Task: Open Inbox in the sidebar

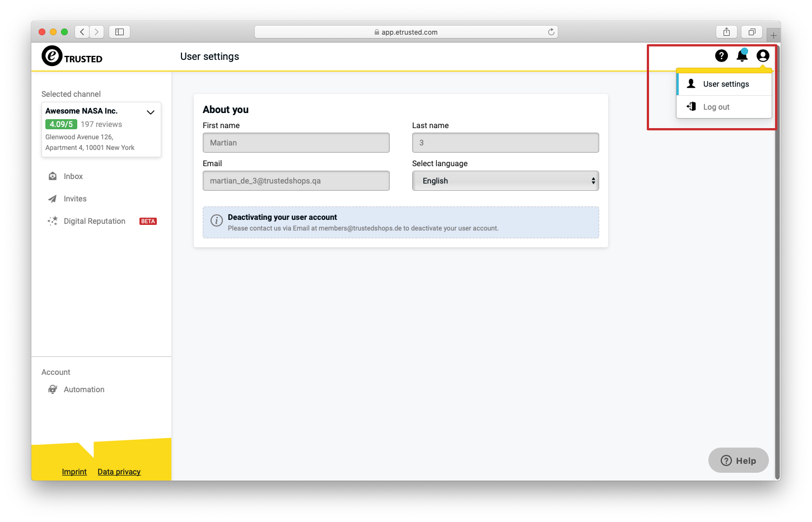Action: (x=73, y=176)
